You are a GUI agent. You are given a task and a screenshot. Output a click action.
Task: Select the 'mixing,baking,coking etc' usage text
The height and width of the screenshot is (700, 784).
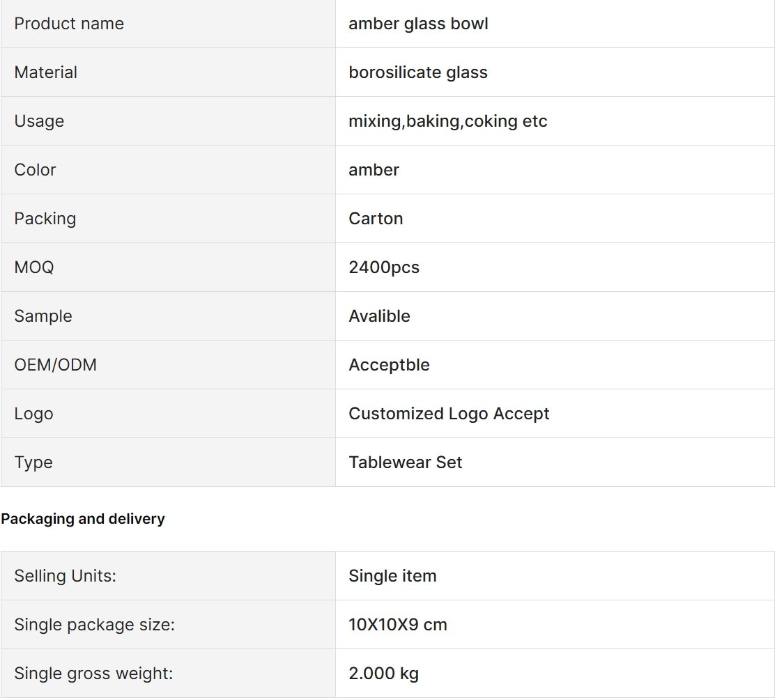pos(447,121)
